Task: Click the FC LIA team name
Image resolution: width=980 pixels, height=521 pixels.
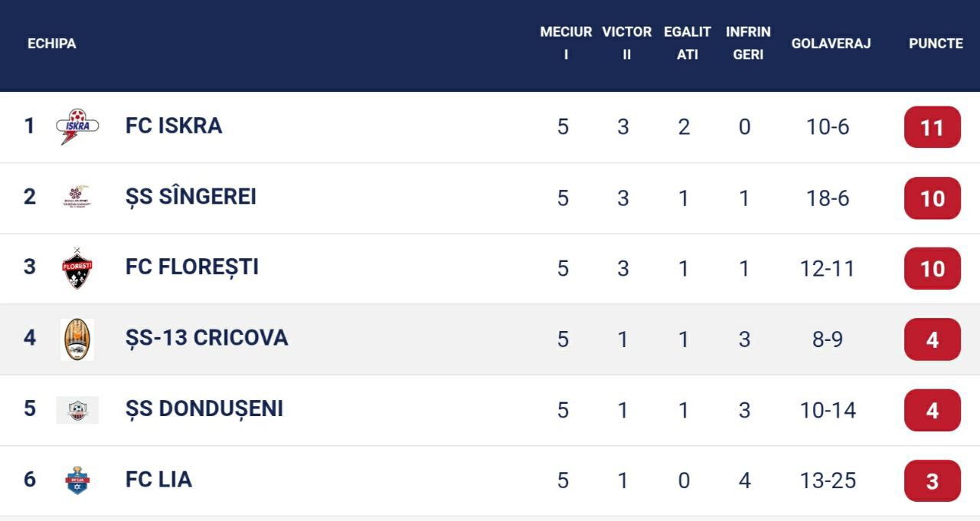Action: coord(158,480)
